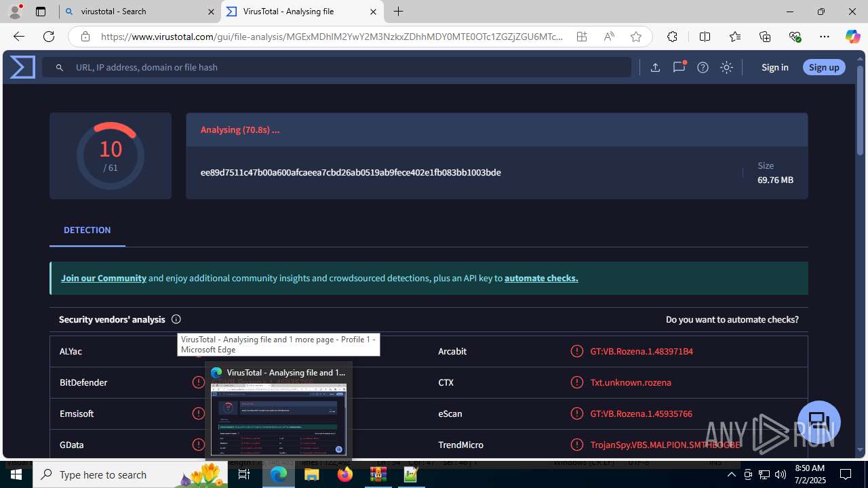
Task: Open the notifications chat icon
Action: (x=679, y=67)
